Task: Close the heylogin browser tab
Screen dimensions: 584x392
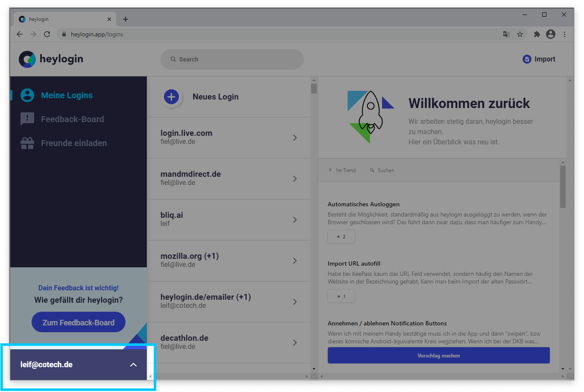Action: click(x=109, y=19)
